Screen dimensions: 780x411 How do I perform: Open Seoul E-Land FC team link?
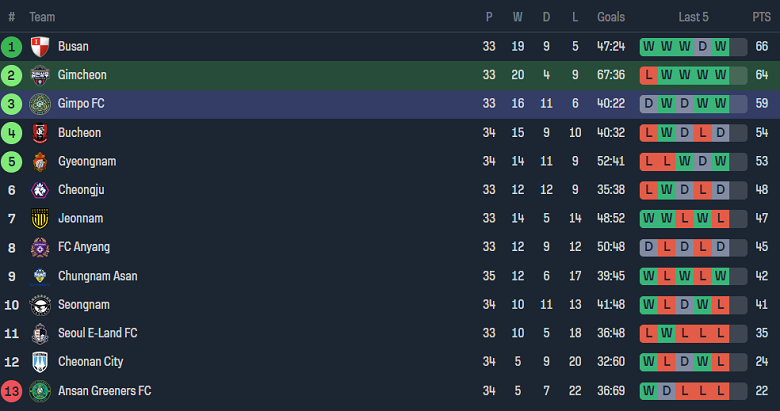pyautogui.click(x=98, y=333)
